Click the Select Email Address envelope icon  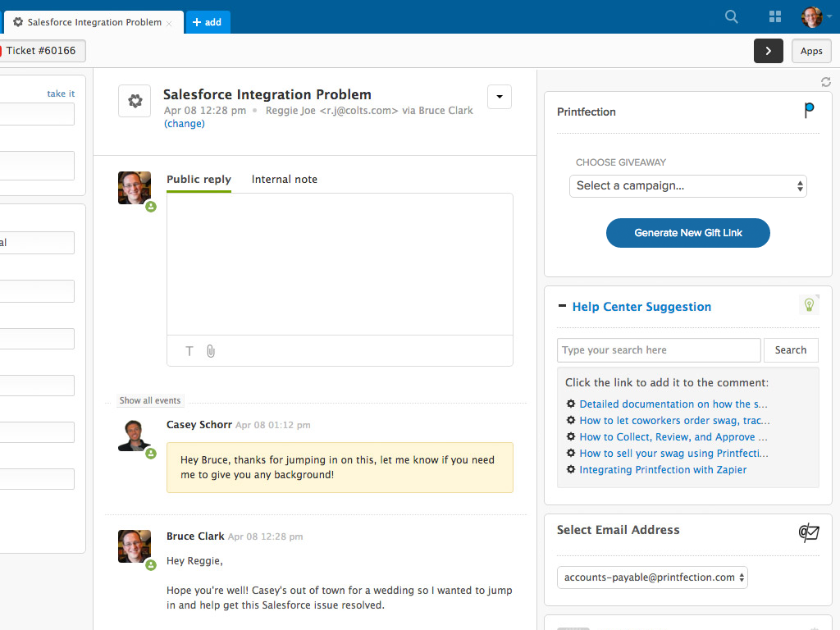pos(809,533)
